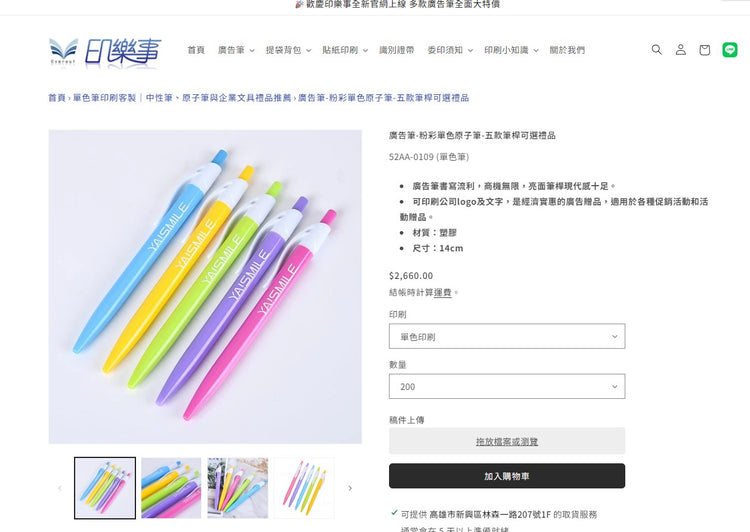The height and width of the screenshot is (532, 750).
Task: Show next thumbnails with right arrow
Action: [x=350, y=488]
